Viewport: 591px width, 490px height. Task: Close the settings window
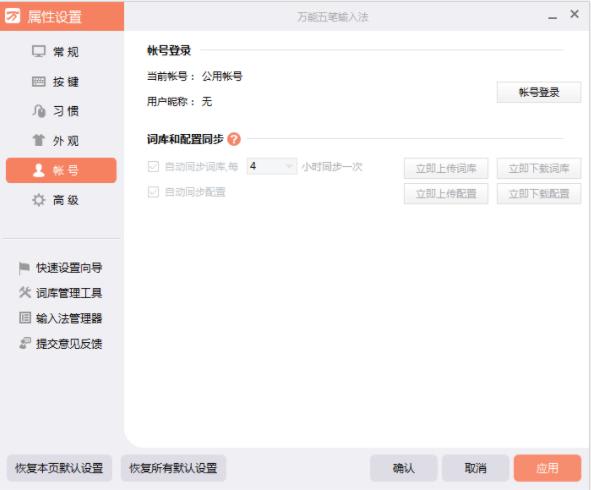(x=574, y=14)
